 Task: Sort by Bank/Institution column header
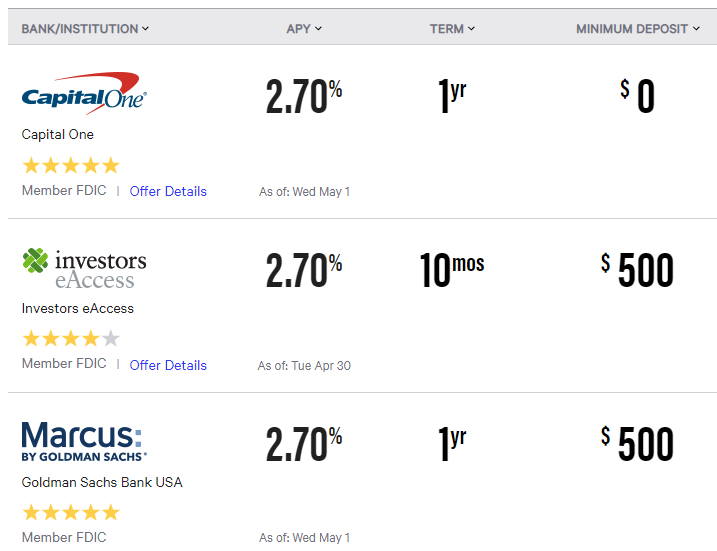85,29
